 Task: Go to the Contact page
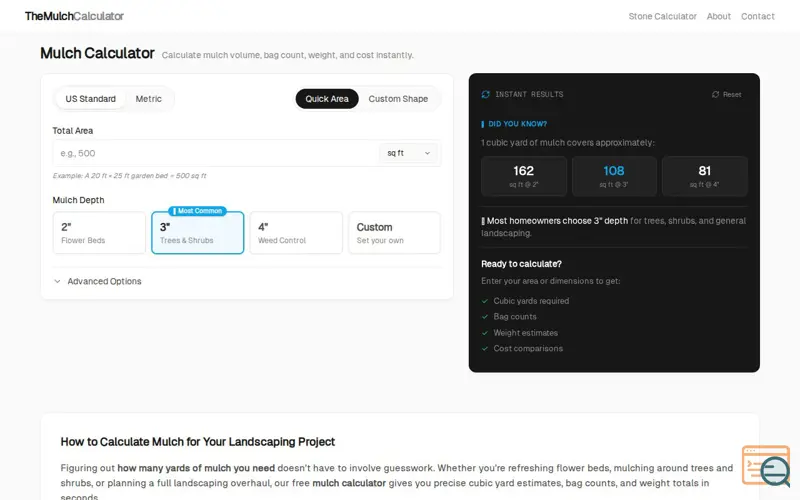point(758,16)
